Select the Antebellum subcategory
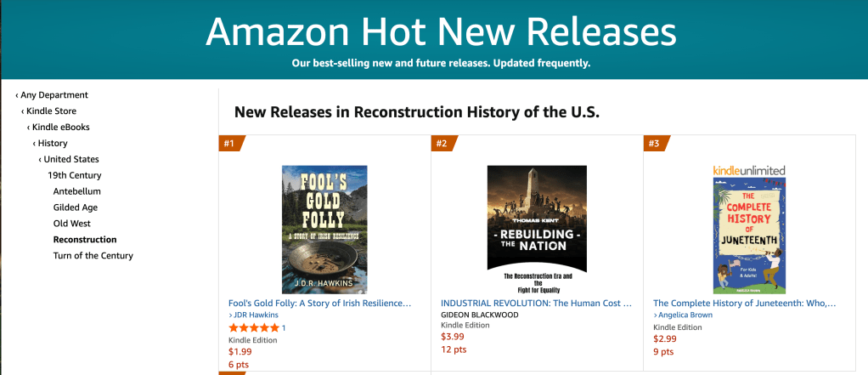This screenshot has width=868, height=375. point(76,191)
